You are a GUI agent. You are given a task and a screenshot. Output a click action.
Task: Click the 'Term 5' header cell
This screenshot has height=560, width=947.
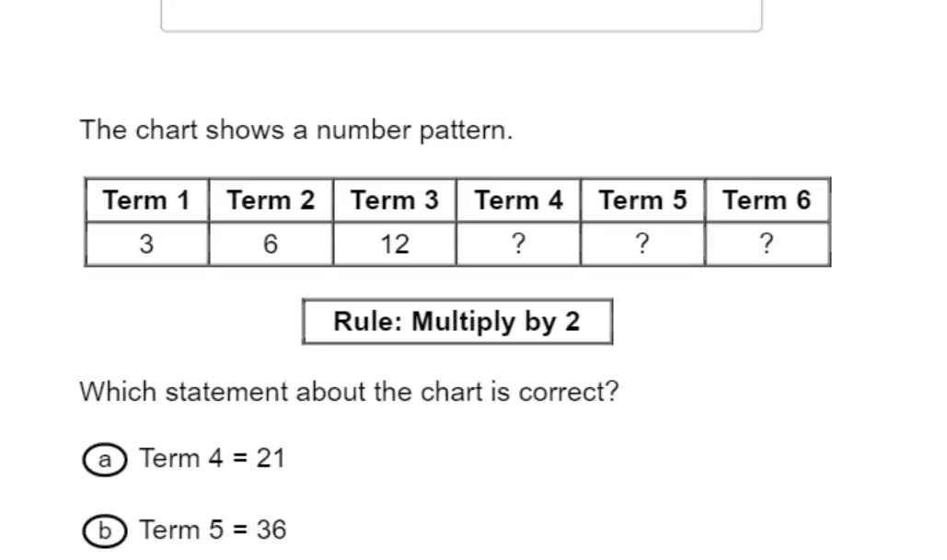tap(642, 200)
